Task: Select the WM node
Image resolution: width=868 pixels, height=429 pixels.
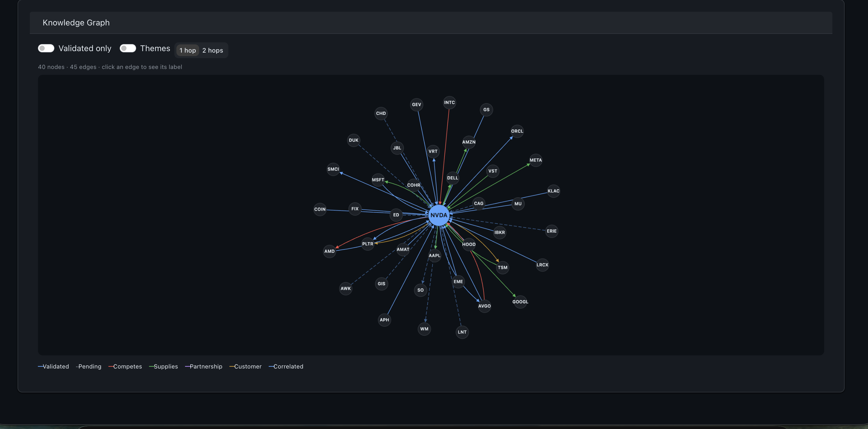Action: pos(424,329)
